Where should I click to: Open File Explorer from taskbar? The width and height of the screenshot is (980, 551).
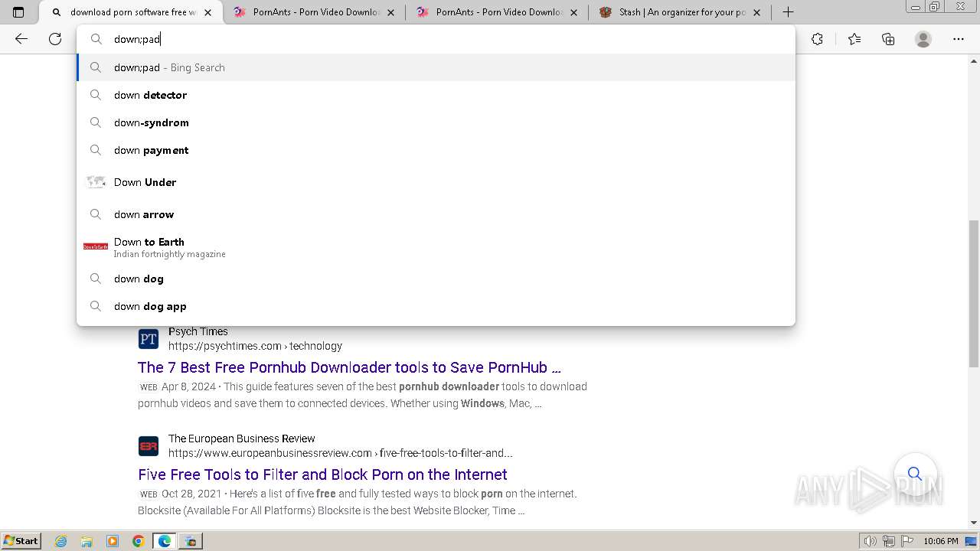coord(87,541)
